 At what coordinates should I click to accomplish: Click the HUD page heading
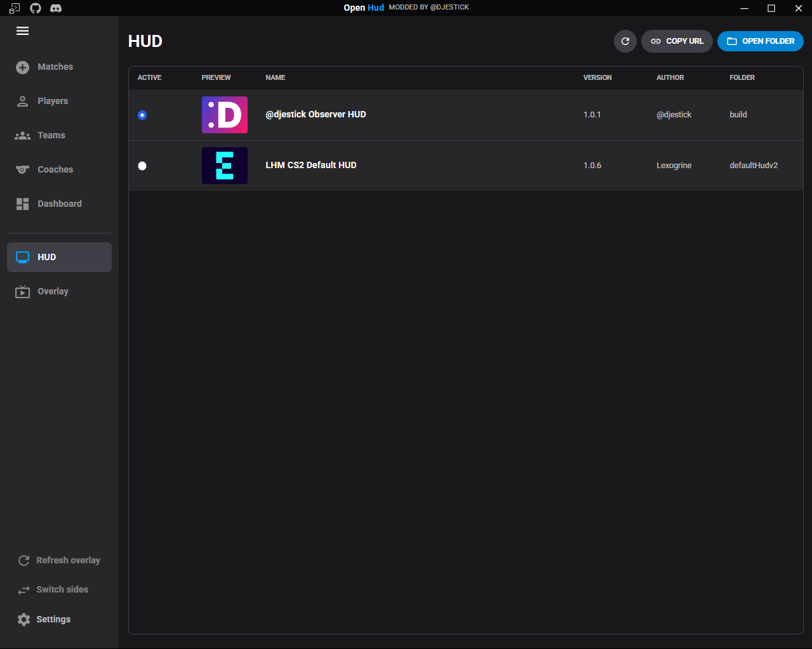click(x=145, y=41)
